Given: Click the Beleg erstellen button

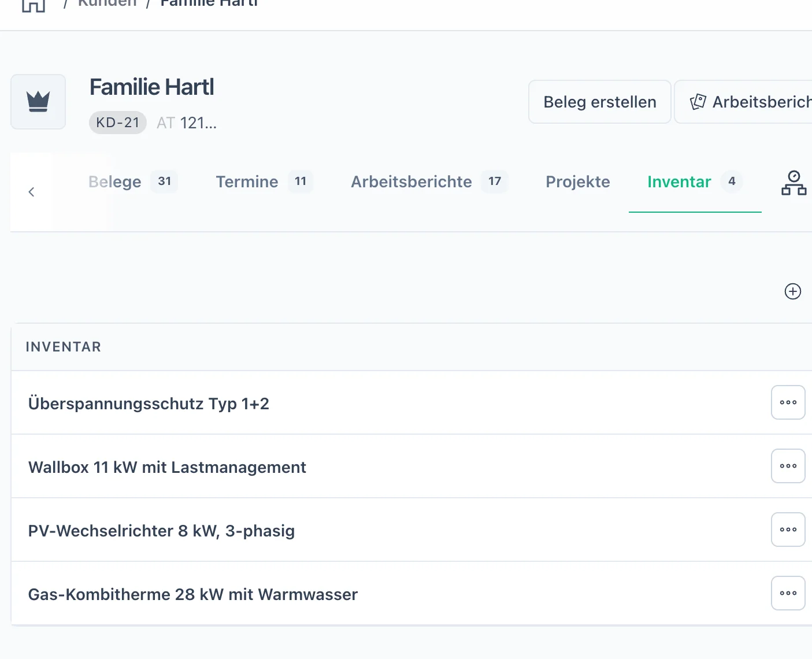Looking at the screenshot, I should click(600, 102).
